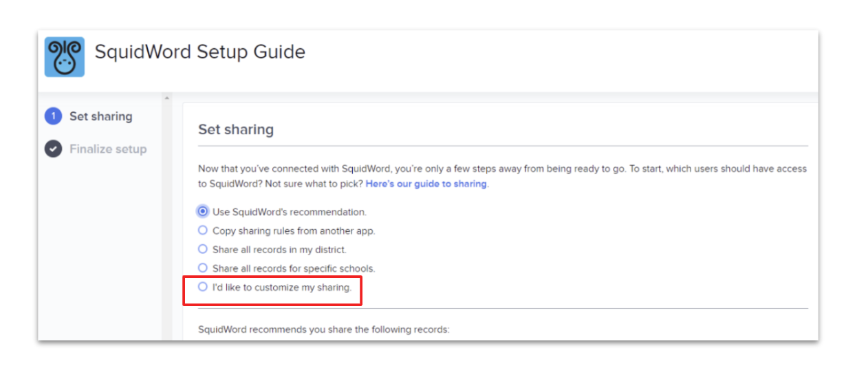Click the Set sharing section heading
This screenshot has height=377, width=868.
click(x=236, y=129)
